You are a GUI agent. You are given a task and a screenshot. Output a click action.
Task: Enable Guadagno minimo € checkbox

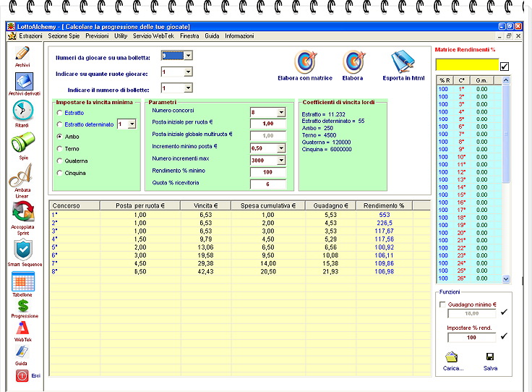(442, 304)
